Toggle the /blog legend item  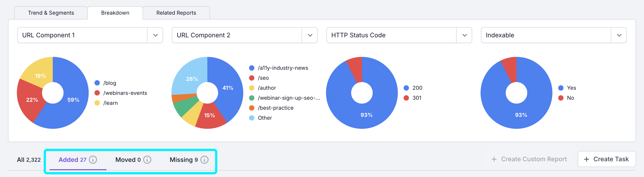click(106, 83)
